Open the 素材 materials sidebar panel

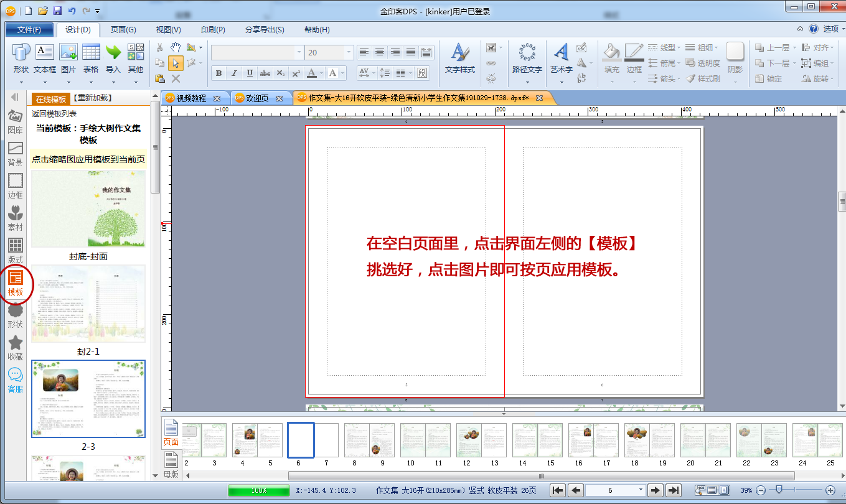pos(15,219)
